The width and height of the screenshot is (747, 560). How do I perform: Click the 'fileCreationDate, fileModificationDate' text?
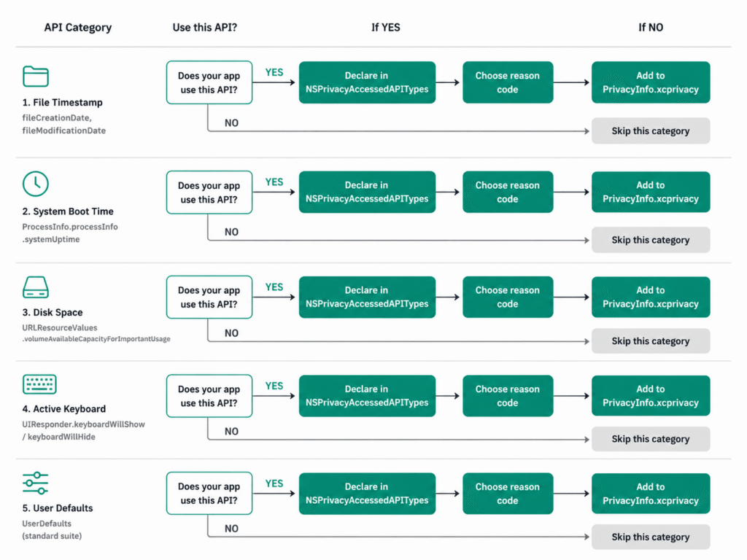pyautogui.click(x=64, y=124)
